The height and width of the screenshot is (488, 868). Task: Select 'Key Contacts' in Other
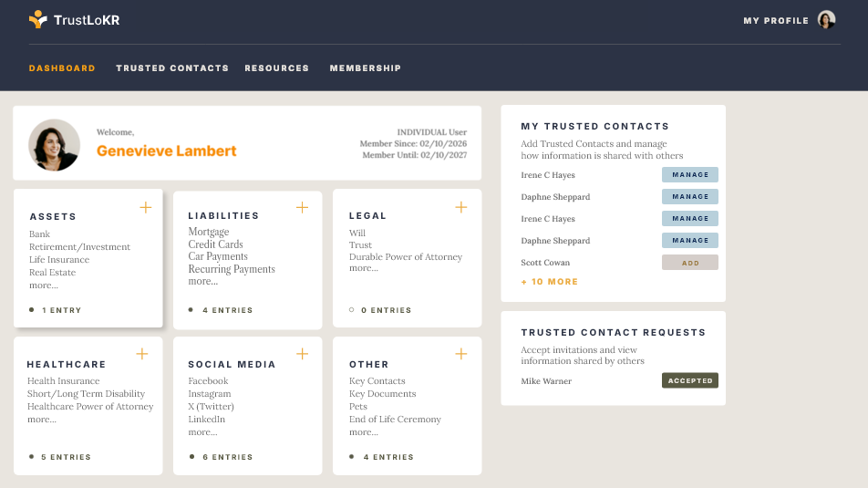point(377,381)
